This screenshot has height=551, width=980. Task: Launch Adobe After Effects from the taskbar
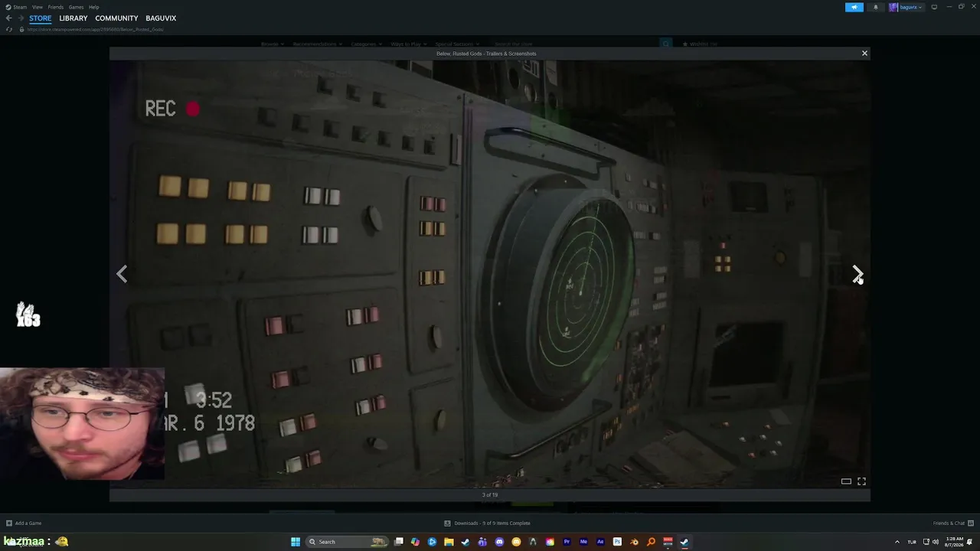point(600,542)
